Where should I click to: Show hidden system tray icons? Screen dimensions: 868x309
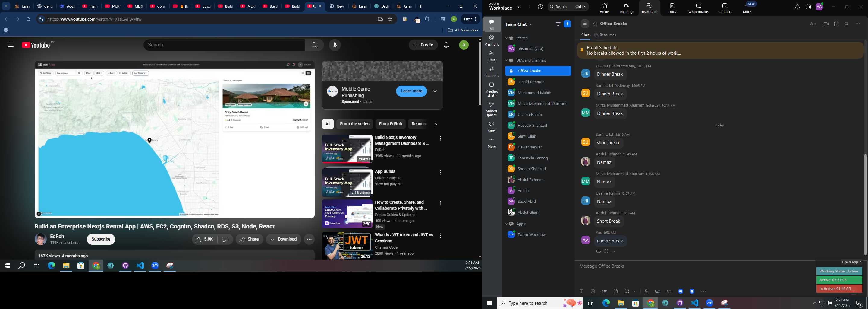814,303
